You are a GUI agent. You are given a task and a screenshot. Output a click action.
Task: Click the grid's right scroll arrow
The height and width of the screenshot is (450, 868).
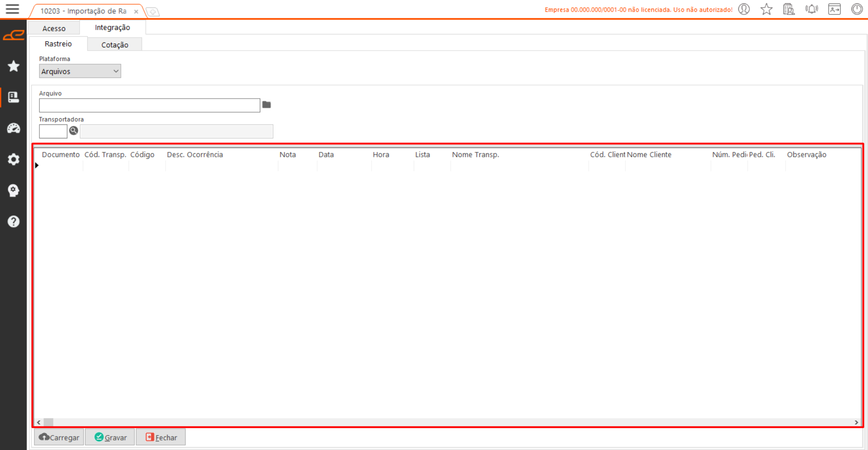point(856,422)
